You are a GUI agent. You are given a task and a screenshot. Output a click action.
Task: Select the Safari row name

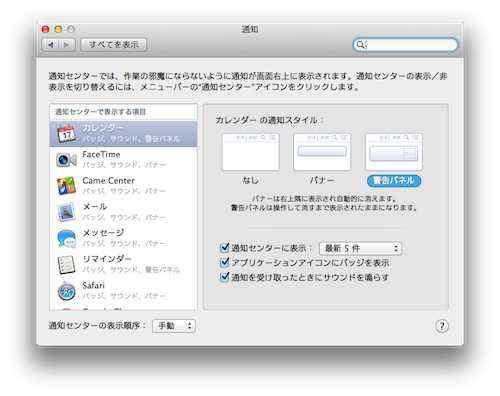[x=93, y=285]
